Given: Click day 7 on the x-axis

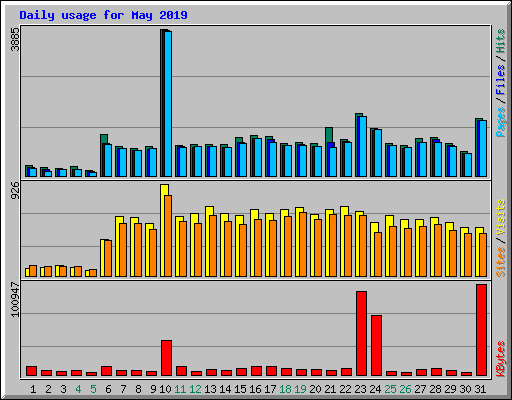Looking at the screenshot, I should click(x=123, y=389).
